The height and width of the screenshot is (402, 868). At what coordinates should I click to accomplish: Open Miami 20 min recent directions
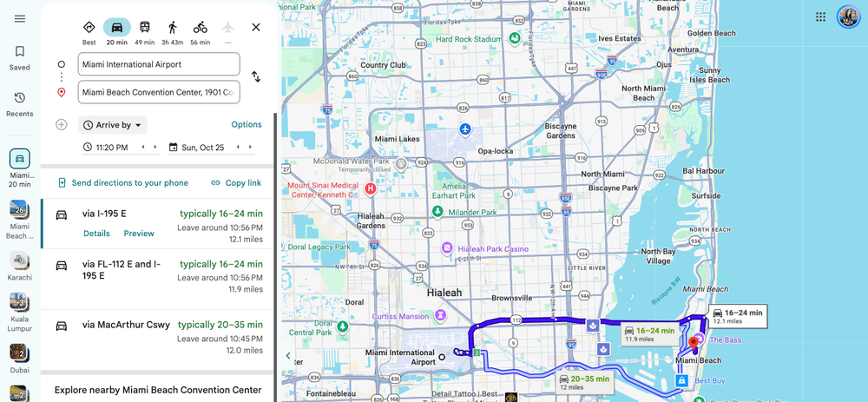[20, 168]
